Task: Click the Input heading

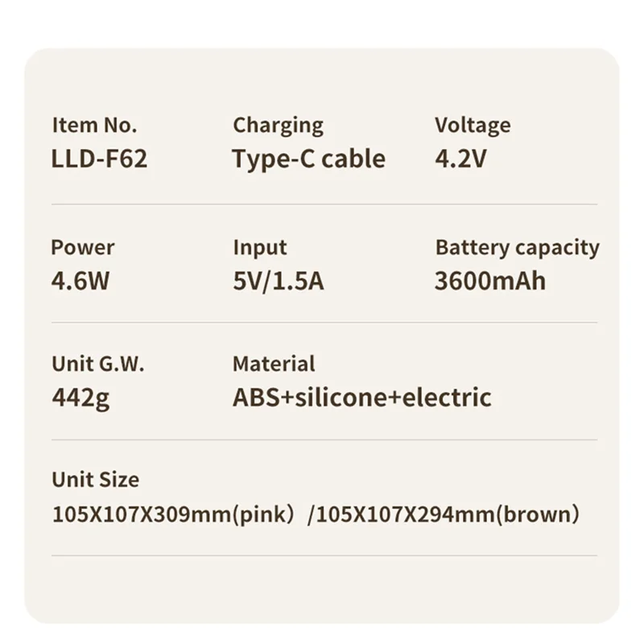Action: point(259,248)
